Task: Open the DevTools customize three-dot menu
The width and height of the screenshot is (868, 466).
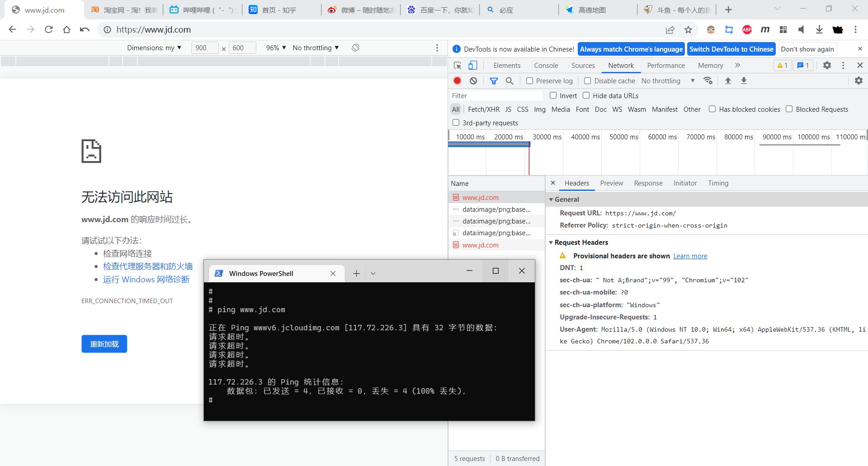Action: click(843, 65)
